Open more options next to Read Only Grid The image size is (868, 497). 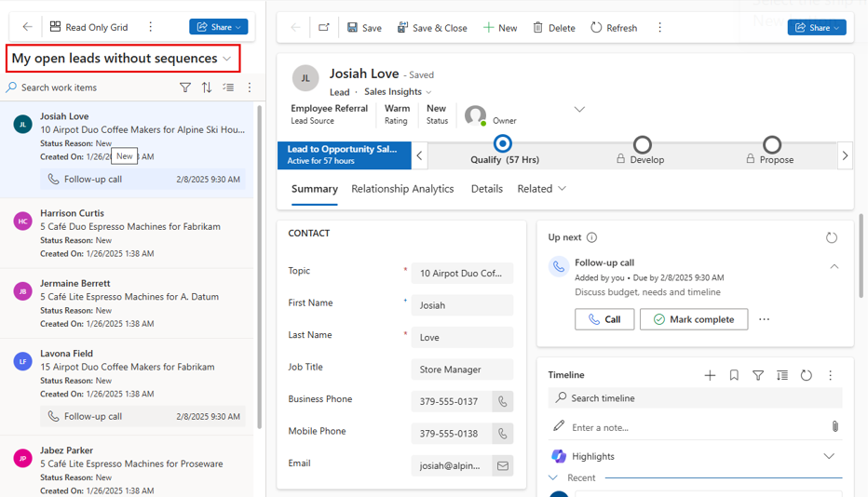[x=151, y=27]
